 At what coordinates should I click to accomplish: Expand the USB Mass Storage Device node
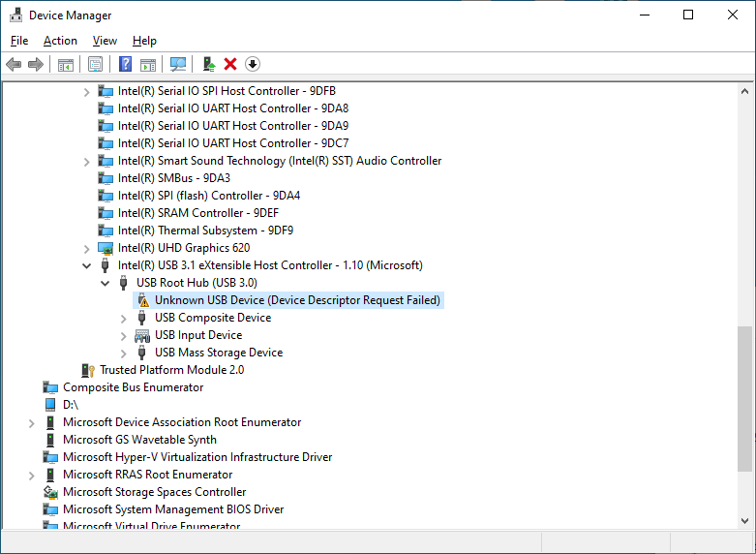pyautogui.click(x=124, y=354)
